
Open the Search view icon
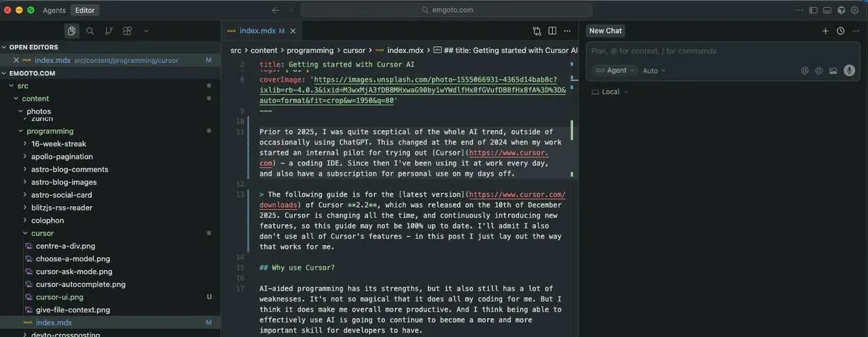click(x=90, y=31)
